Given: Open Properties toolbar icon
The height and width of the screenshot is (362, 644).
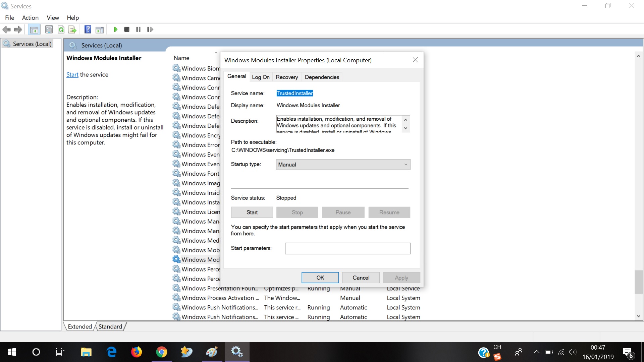Looking at the screenshot, I should pyautogui.click(x=49, y=29).
